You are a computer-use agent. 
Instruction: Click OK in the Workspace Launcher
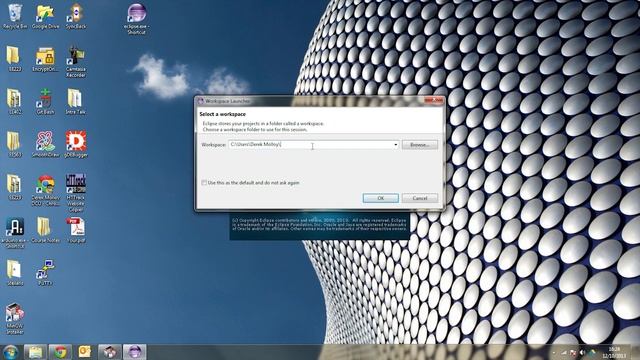pyautogui.click(x=380, y=198)
